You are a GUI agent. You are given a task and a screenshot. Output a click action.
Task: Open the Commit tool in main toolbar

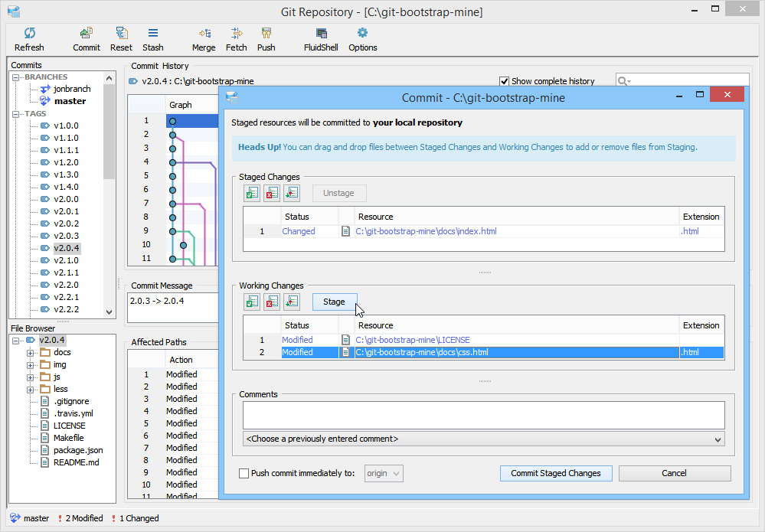coord(87,33)
